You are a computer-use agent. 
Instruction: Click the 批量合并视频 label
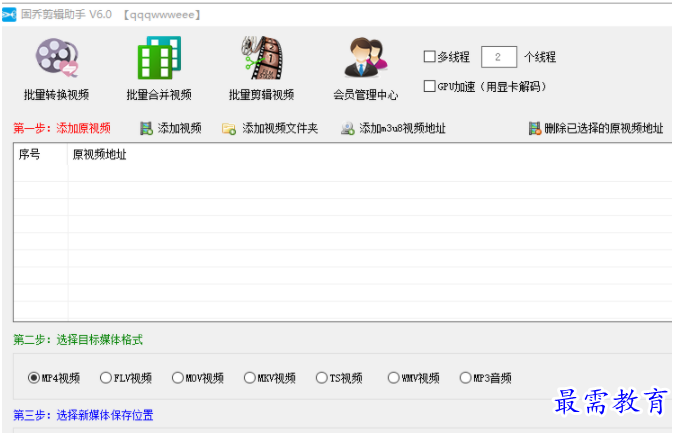pyautogui.click(x=159, y=95)
